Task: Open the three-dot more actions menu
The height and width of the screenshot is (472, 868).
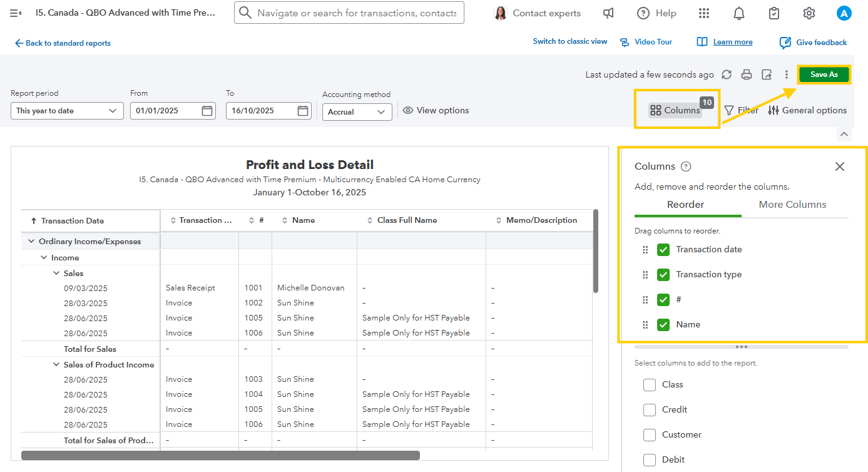Action: (787, 74)
